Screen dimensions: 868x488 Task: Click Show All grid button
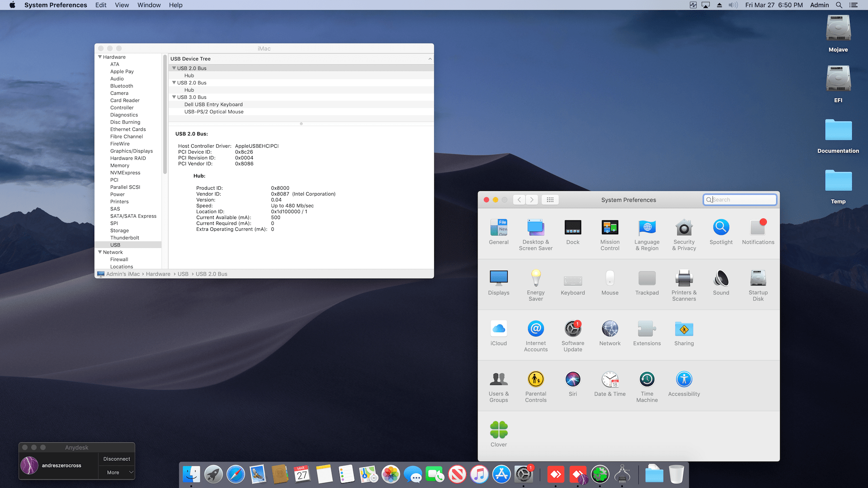pyautogui.click(x=550, y=200)
